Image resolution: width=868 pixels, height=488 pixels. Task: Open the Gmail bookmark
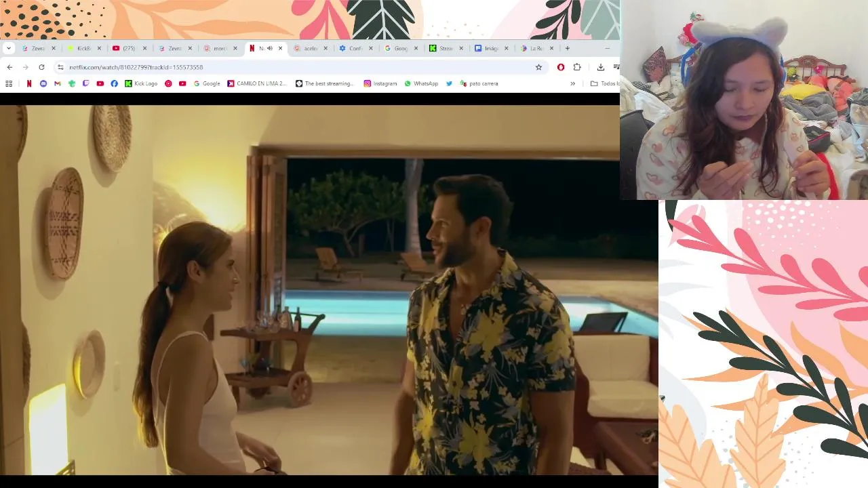[x=58, y=83]
